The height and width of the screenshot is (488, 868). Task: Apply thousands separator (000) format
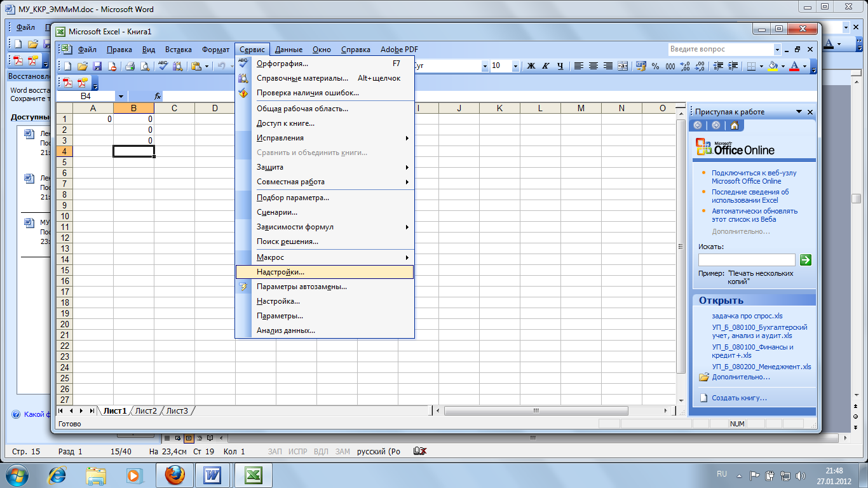pos(670,66)
